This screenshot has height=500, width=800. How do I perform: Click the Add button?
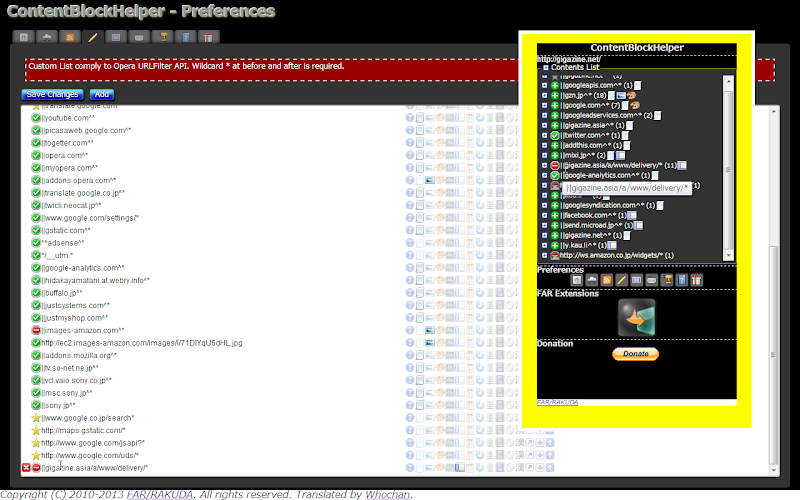coord(102,94)
